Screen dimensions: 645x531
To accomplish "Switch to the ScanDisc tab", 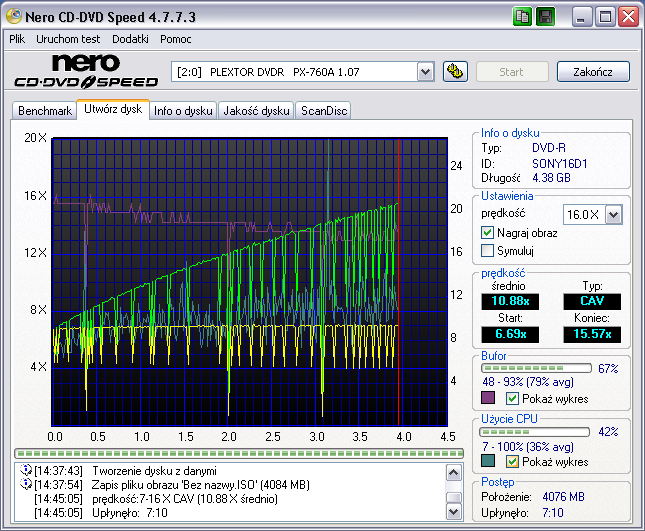I will tap(324, 111).
